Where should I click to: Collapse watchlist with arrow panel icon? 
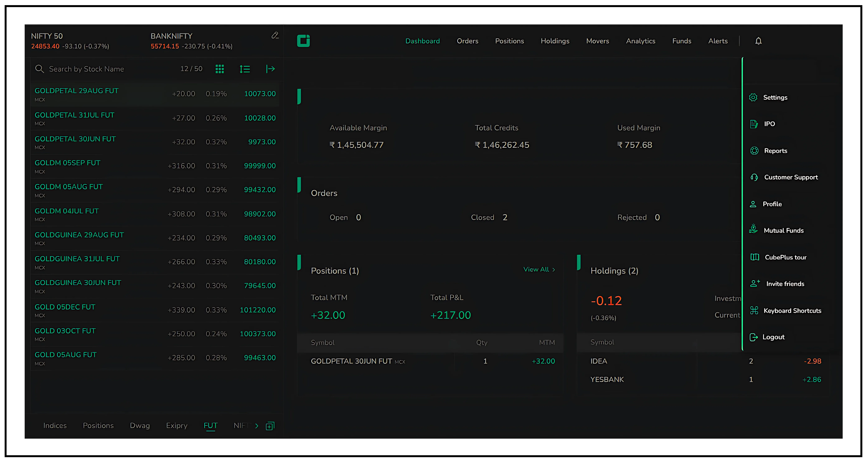270,69
